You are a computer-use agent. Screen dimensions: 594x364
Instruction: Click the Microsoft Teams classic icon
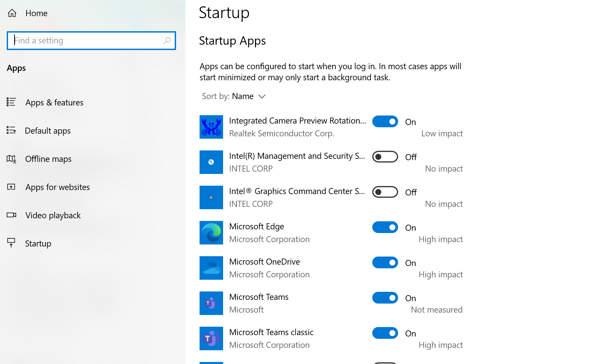pos(211,338)
